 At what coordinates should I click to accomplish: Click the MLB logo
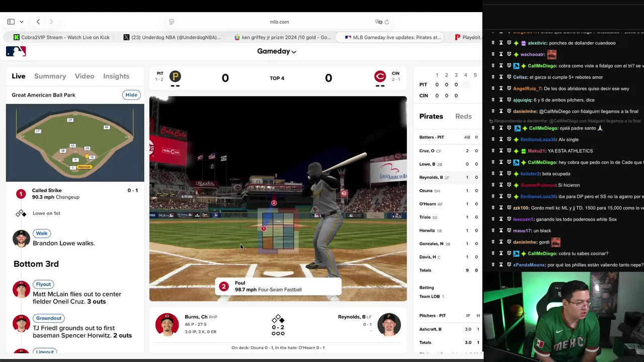[x=16, y=51]
